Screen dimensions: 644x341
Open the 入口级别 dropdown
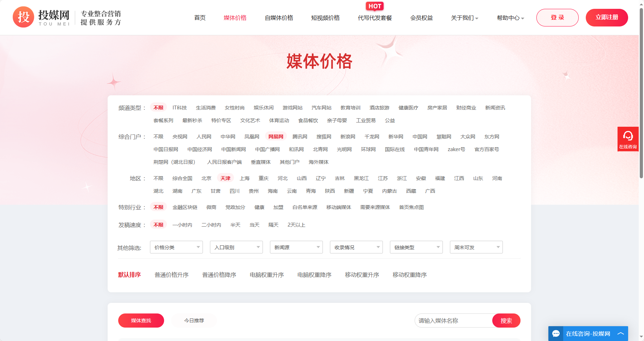236,247
